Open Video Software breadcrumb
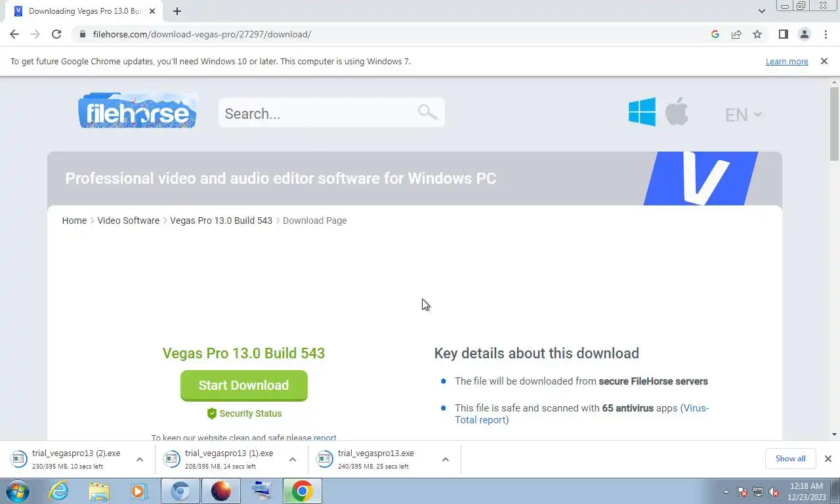840x504 pixels. point(129,220)
